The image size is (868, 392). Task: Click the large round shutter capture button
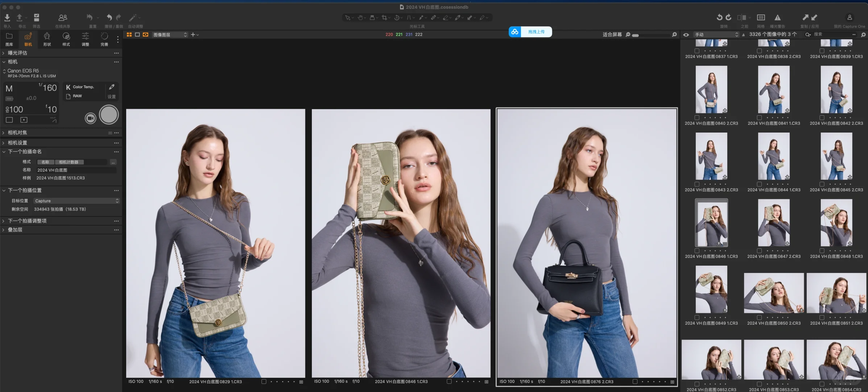[109, 115]
